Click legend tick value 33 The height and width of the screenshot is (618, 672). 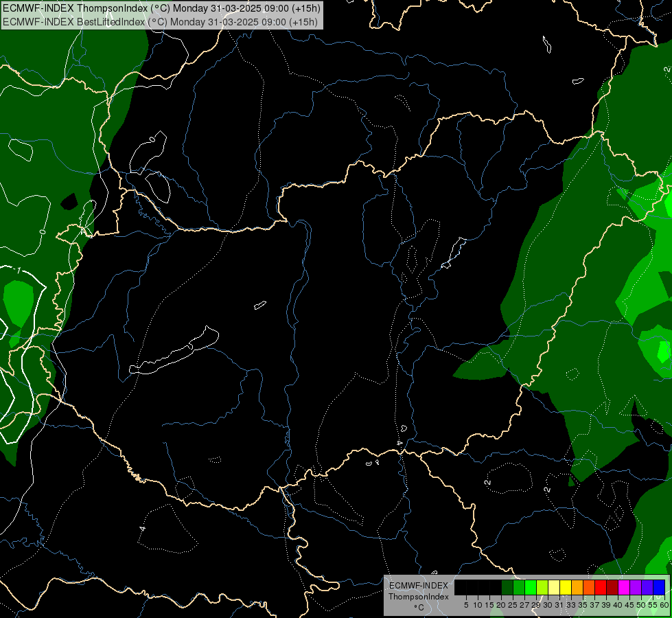click(x=571, y=605)
